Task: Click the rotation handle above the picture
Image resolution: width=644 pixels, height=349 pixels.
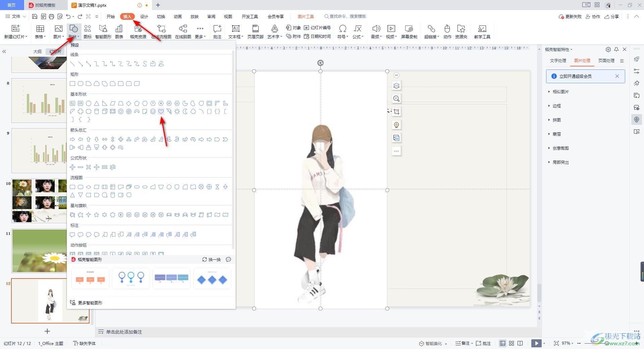Action: pyautogui.click(x=320, y=63)
